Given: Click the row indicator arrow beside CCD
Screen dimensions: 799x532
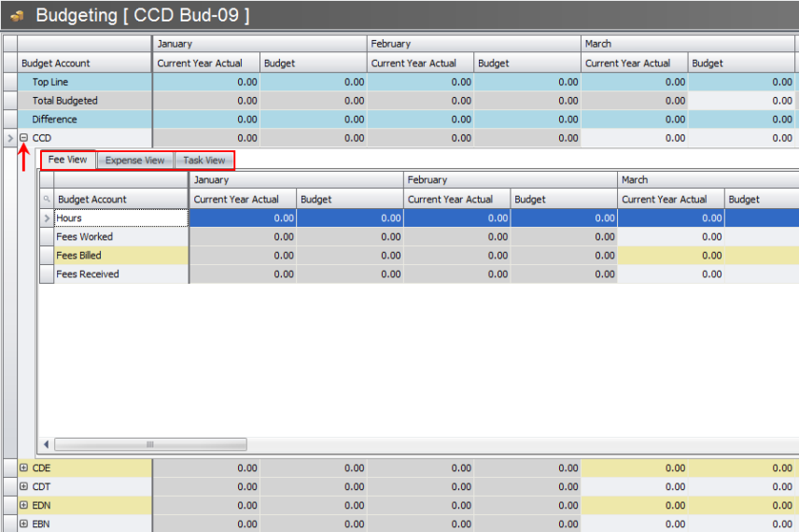Looking at the screenshot, I should click(10, 138).
